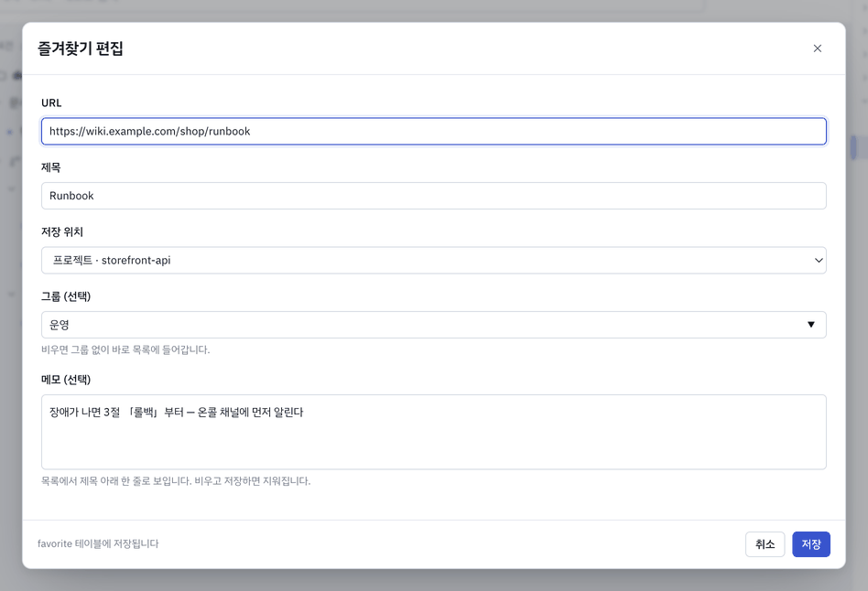Open the 그룹 combo showing 운영
Viewport: 868px width, 591px height.
coord(433,325)
